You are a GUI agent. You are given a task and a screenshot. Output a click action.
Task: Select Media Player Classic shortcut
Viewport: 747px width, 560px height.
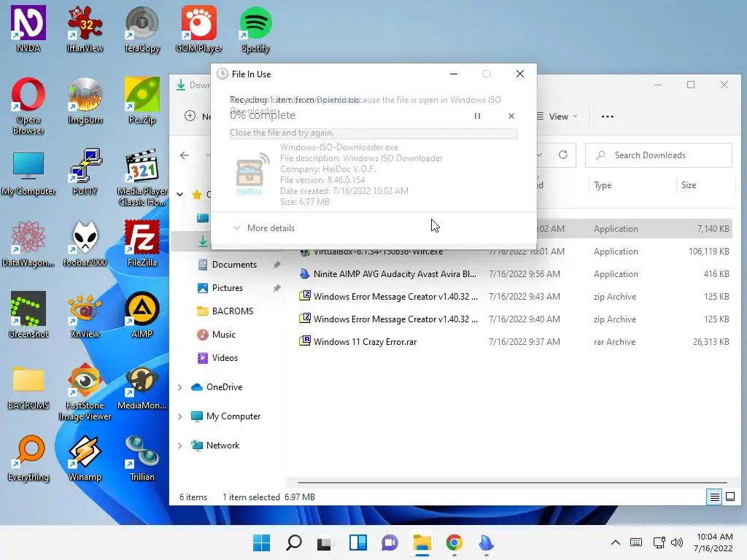click(x=142, y=177)
